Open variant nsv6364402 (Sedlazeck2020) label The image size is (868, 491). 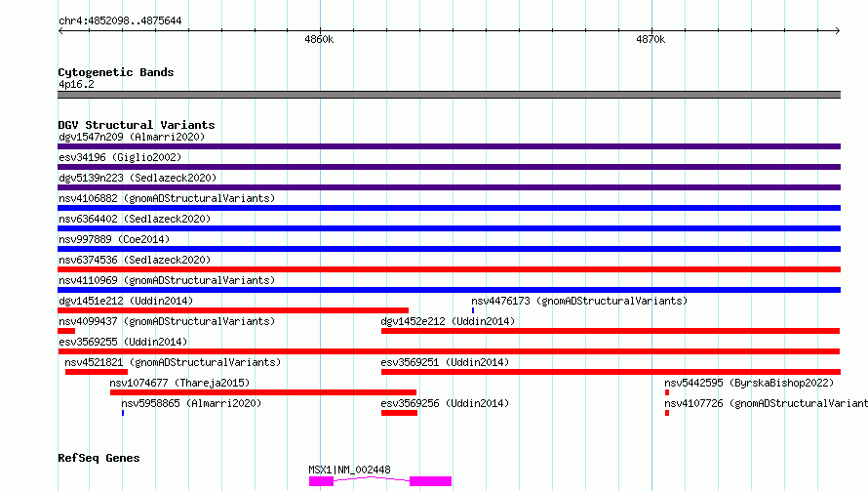135,219
